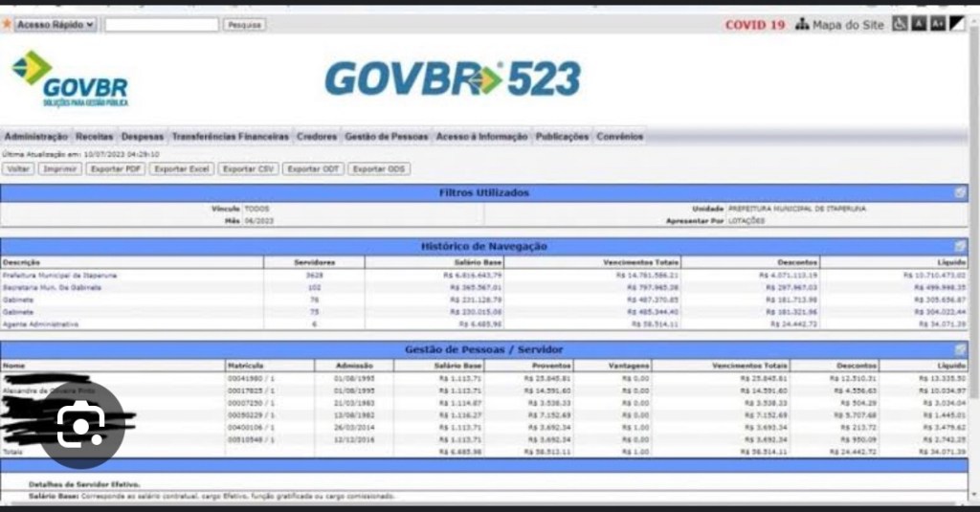Open the accessibility wheelchair icon

point(900,24)
